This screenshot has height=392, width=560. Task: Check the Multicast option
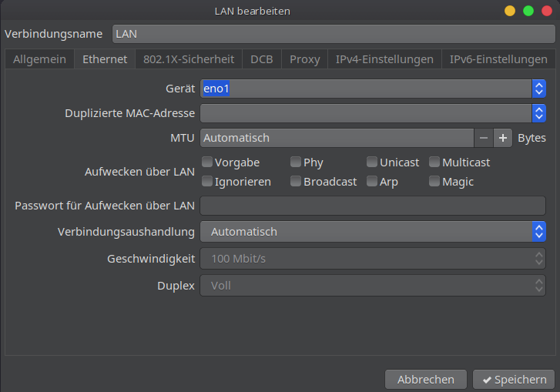(434, 162)
